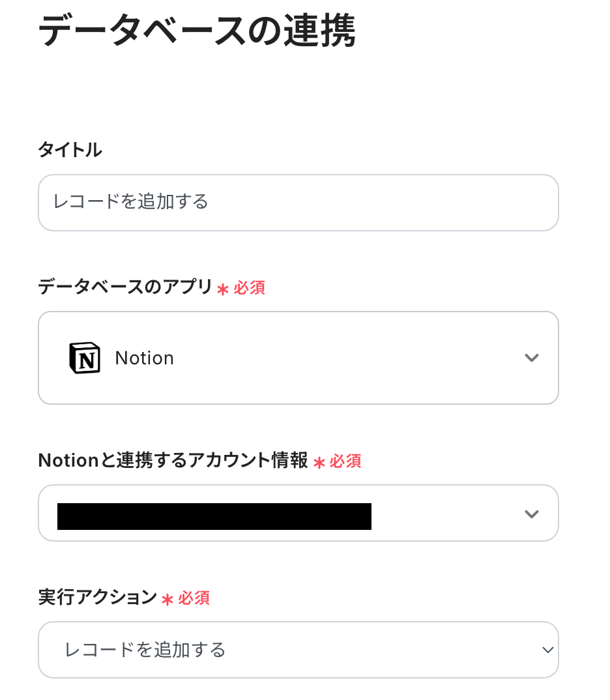Screen dimensions: 610x700
Task: Click the 実行アクション label
Action: [x=98, y=597]
